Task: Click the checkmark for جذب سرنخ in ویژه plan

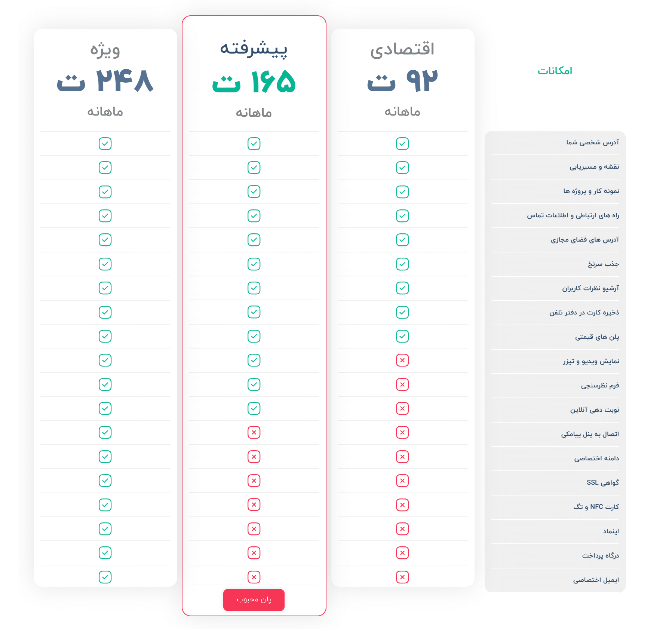Action: (105, 264)
